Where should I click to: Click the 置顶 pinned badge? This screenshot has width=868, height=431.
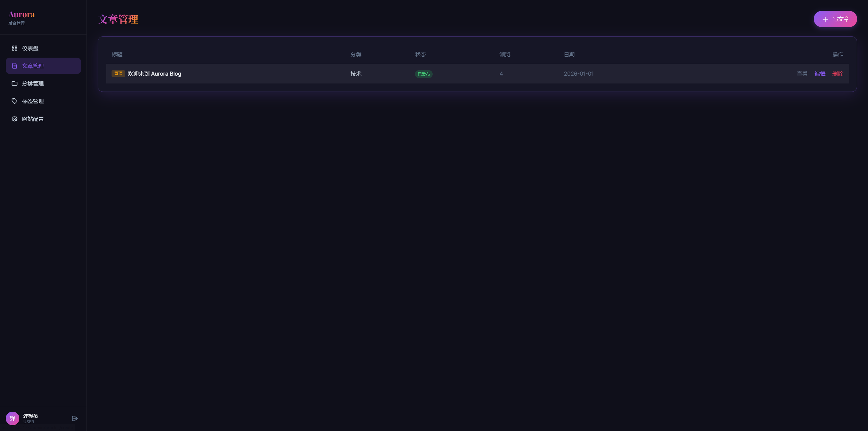point(118,74)
